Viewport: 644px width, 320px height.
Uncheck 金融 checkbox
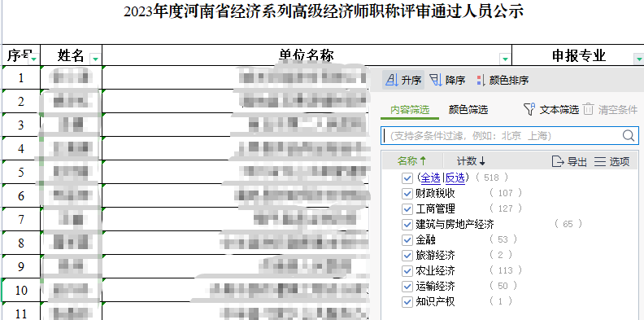[x=407, y=239]
